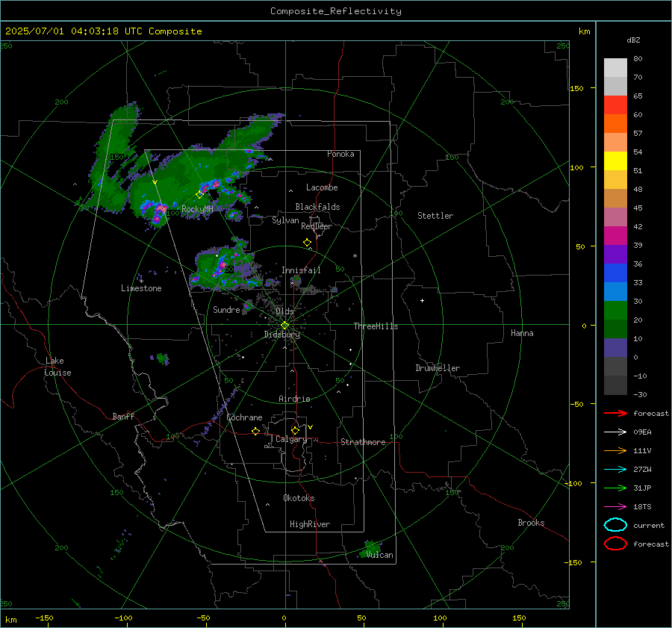Click the yellow 54-51 dBZ legend swatch
The image size is (672, 628).
[615, 161]
